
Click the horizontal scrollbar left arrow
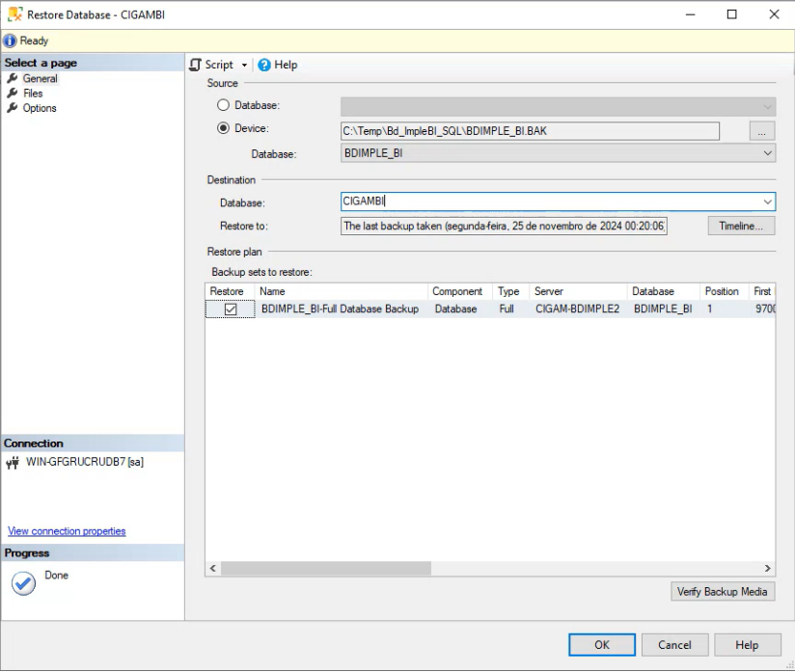pyautogui.click(x=213, y=569)
